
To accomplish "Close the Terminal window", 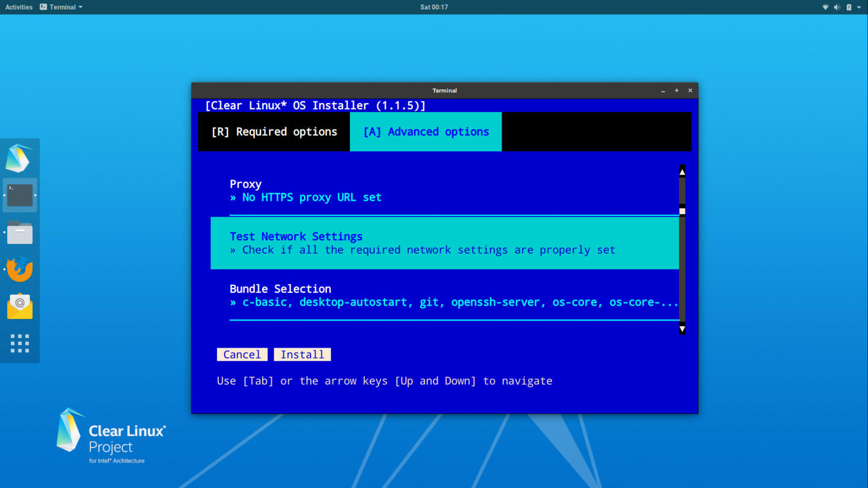I will (690, 90).
